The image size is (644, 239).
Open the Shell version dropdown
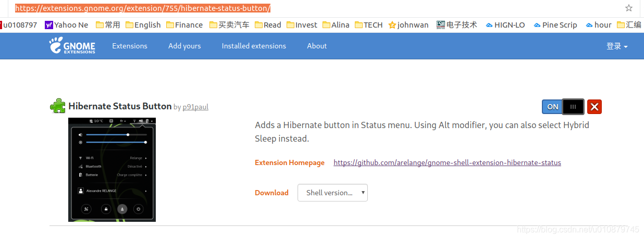coord(332,193)
